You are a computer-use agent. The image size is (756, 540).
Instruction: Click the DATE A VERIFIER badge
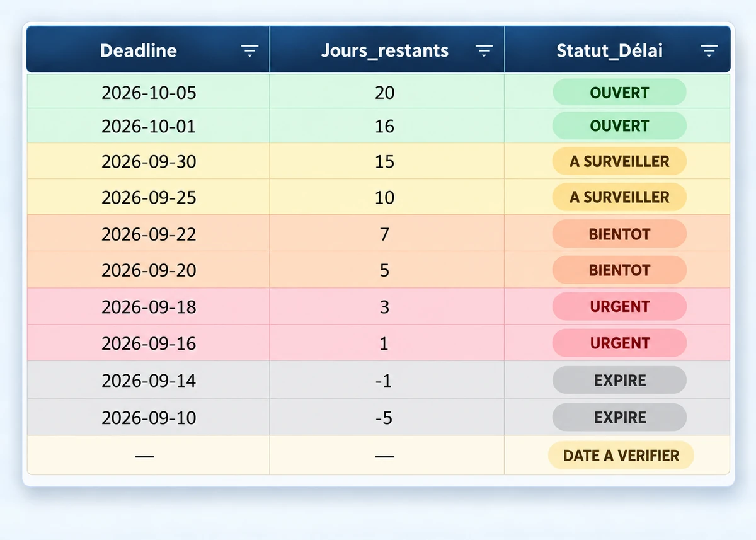(x=621, y=456)
